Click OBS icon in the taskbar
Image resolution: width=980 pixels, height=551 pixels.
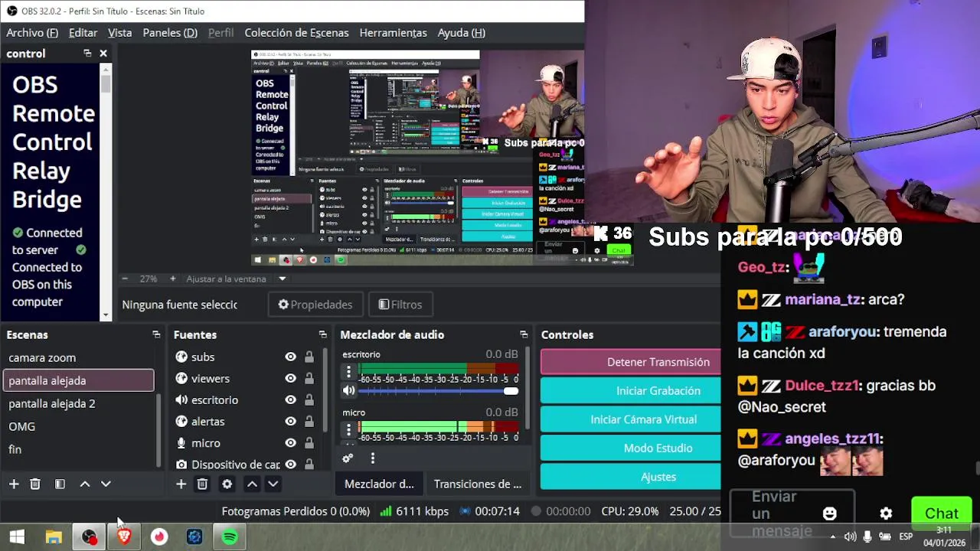click(x=90, y=537)
